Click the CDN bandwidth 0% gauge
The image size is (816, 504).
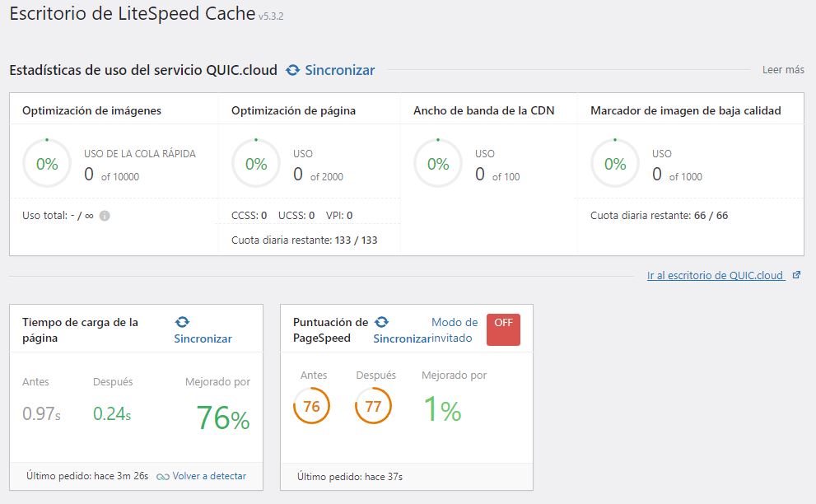pos(438,164)
